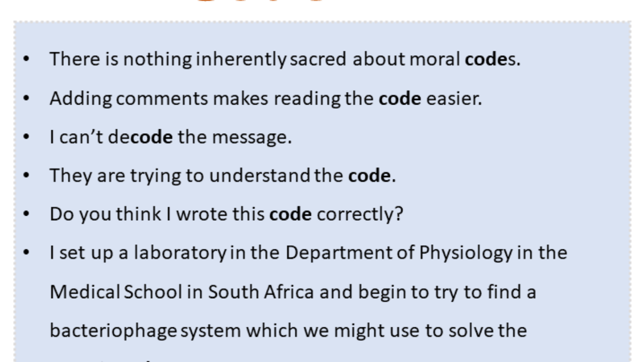Screen dimensions: 644x362
Task: Click bold "code" inside the word decode
Action: (151, 137)
